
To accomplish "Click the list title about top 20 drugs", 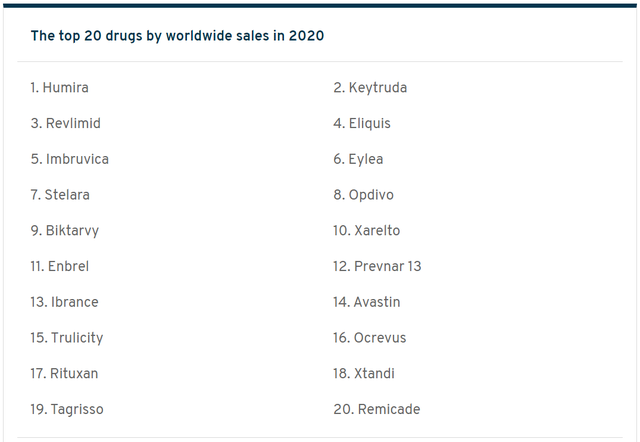I will click(177, 36).
